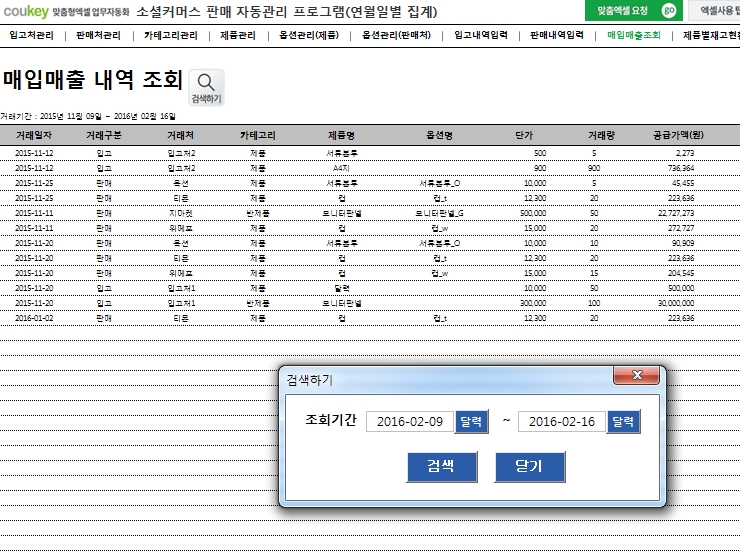Click the 지마켓 vendor cell

[181, 213]
